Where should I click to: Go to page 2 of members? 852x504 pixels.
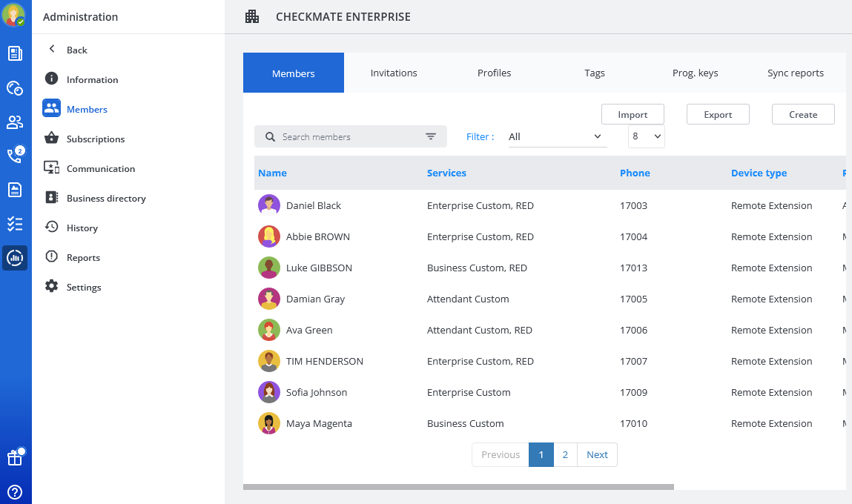(x=565, y=454)
